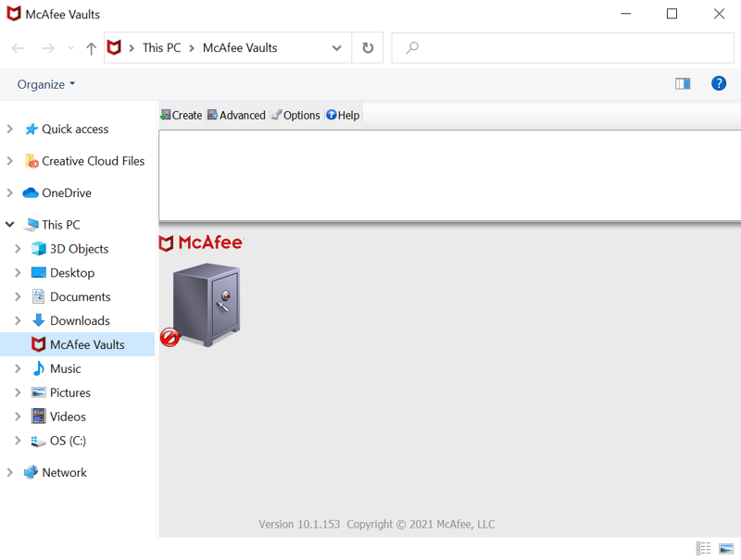Expand the Creative Cloud Files node
The image size is (741, 560).
tap(9, 161)
